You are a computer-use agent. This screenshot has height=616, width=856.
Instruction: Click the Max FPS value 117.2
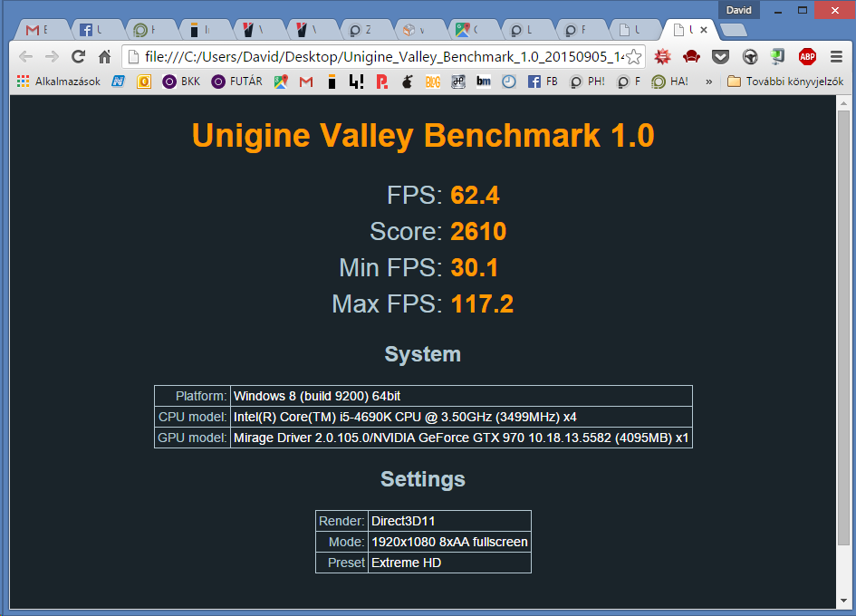[482, 303]
